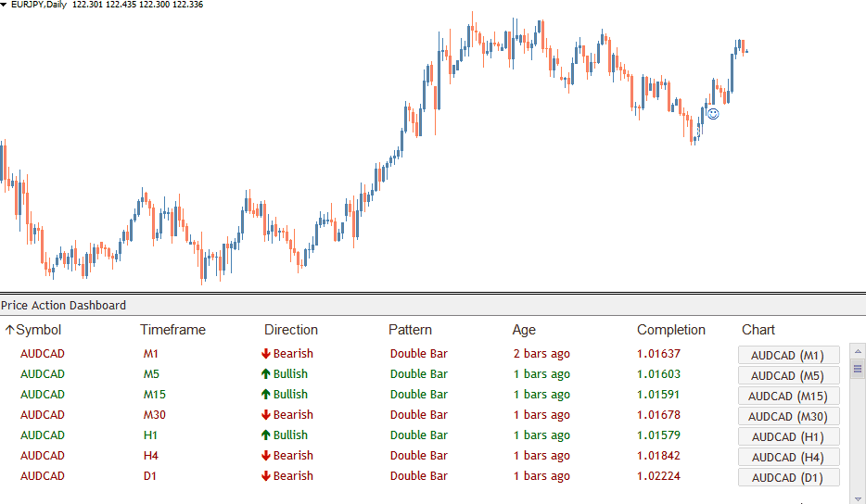Click the smiley face icon on the chart

pyautogui.click(x=713, y=114)
